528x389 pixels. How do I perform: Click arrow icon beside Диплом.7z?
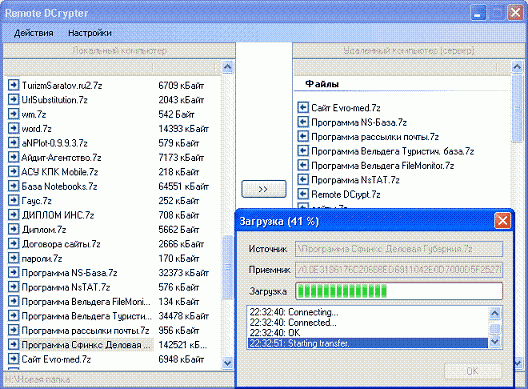coord(13,229)
